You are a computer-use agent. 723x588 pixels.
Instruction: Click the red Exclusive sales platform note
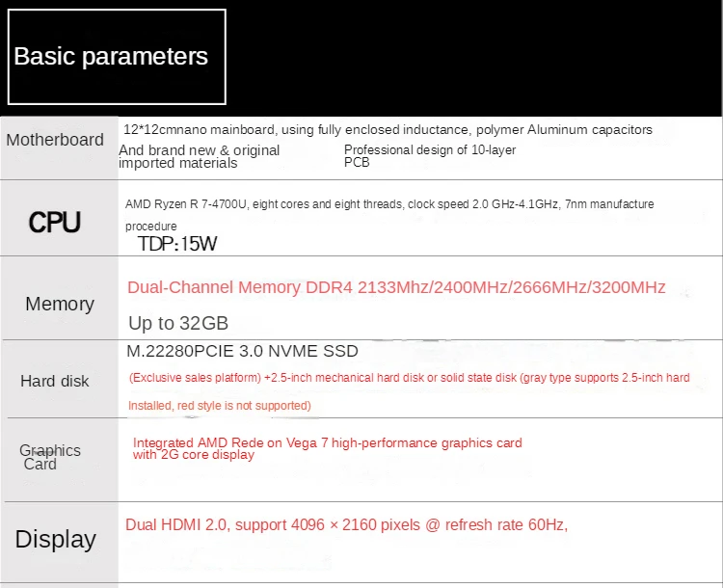point(409,378)
